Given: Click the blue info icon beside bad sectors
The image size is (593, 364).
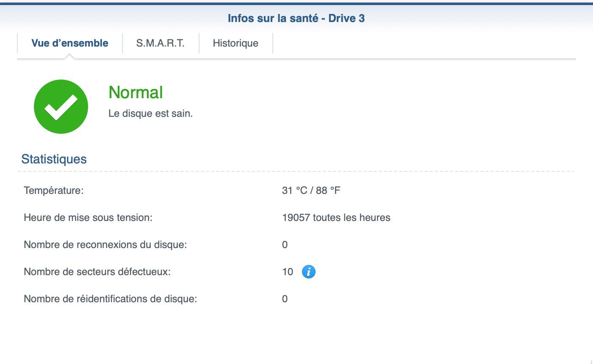Looking at the screenshot, I should [309, 272].
